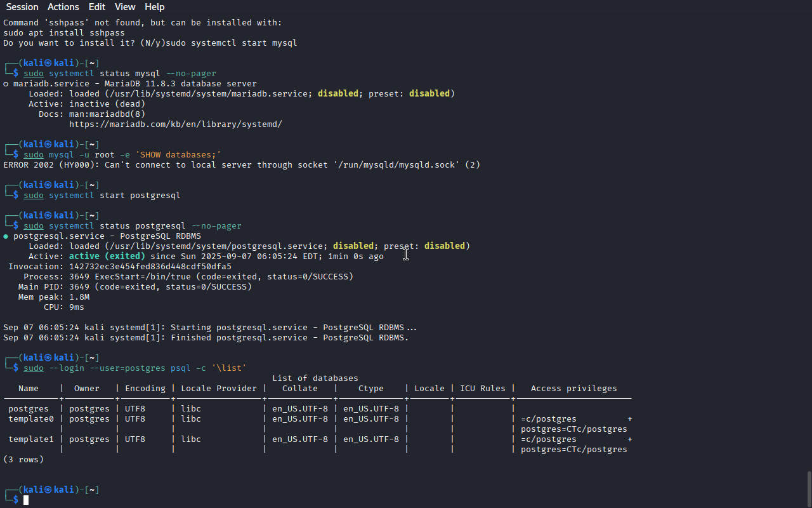Open the Help menu
The width and height of the screenshot is (812, 508).
154,7
